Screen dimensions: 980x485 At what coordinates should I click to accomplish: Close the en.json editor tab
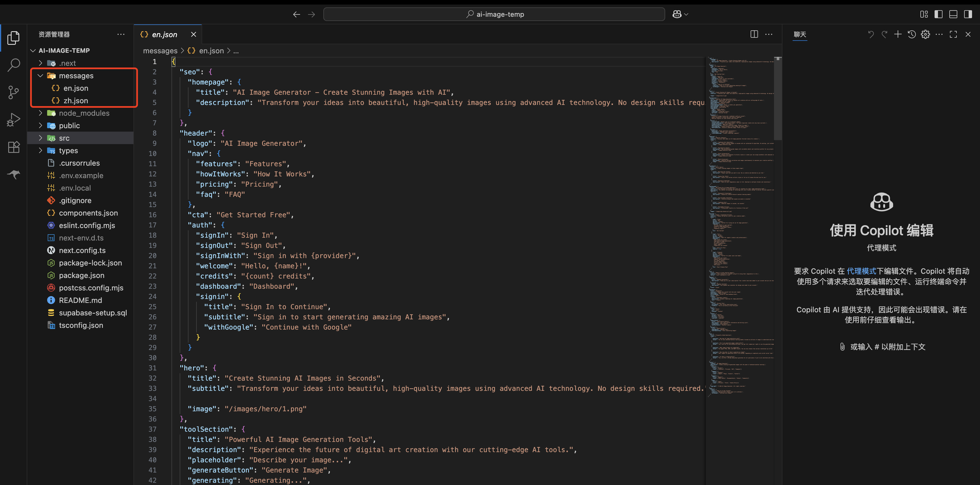click(194, 35)
